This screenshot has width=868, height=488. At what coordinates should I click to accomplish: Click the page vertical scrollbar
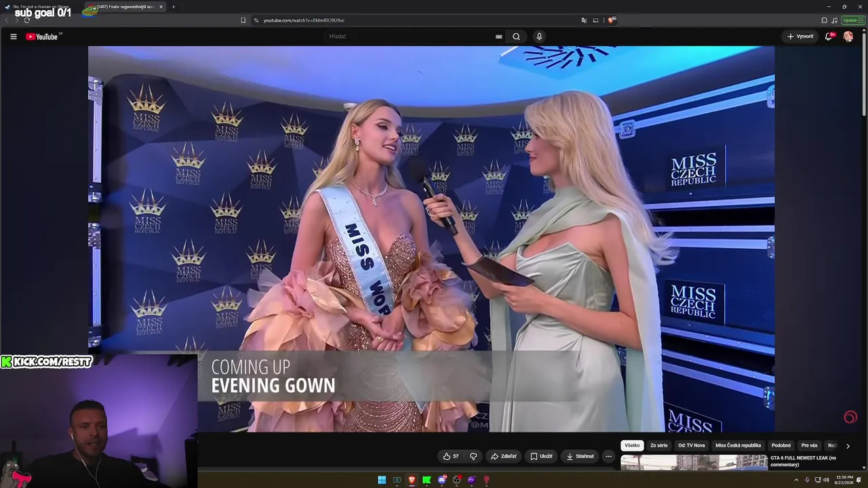pos(864,75)
